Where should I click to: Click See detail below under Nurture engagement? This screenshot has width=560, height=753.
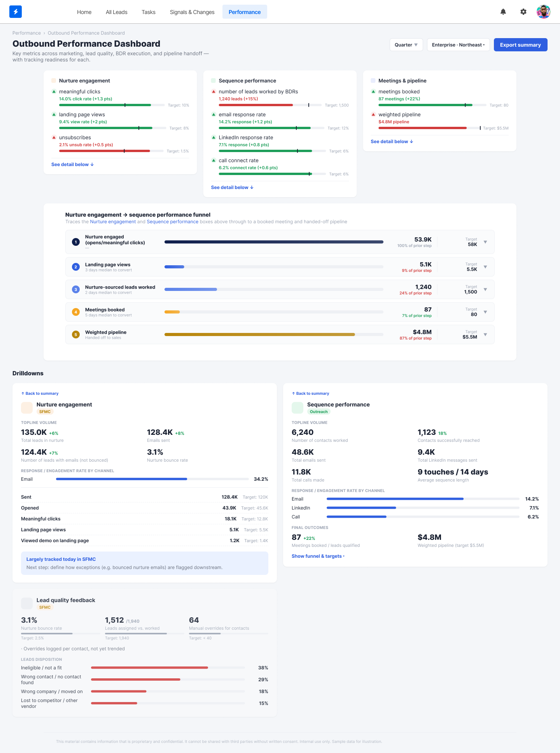pyautogui.click(x=73, y=165)
